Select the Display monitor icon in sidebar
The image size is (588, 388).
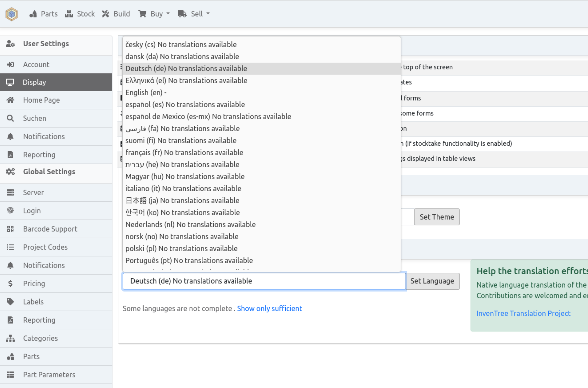click(x=10, y=82)
